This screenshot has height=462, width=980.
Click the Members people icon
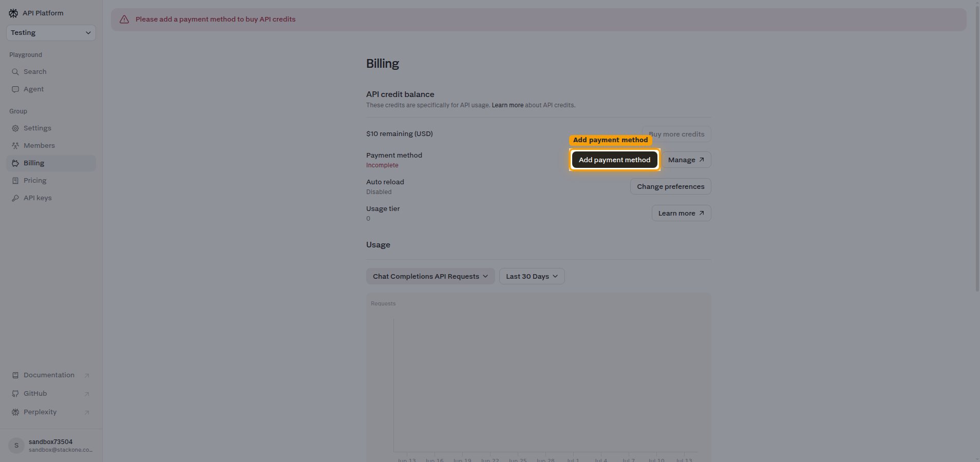(15, 146)
